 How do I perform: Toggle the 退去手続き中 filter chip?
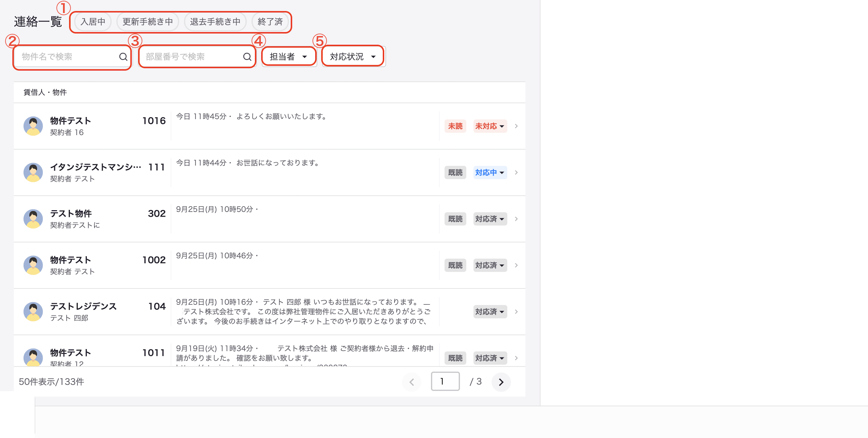pos(215,22)
